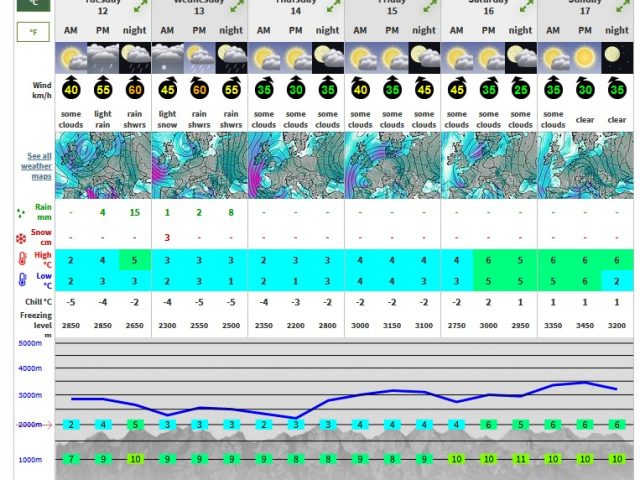Screen dimensions: 640x480
Task: Click Wednesday AM light snow weather icon
Action: click(167, 58)
